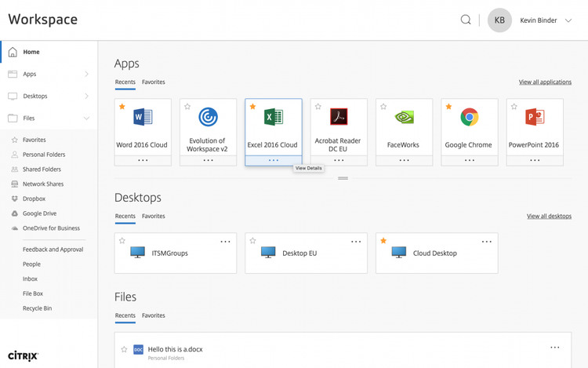
Task: Click the Google Drive icon in sidebar
Action: click(15, 213)
